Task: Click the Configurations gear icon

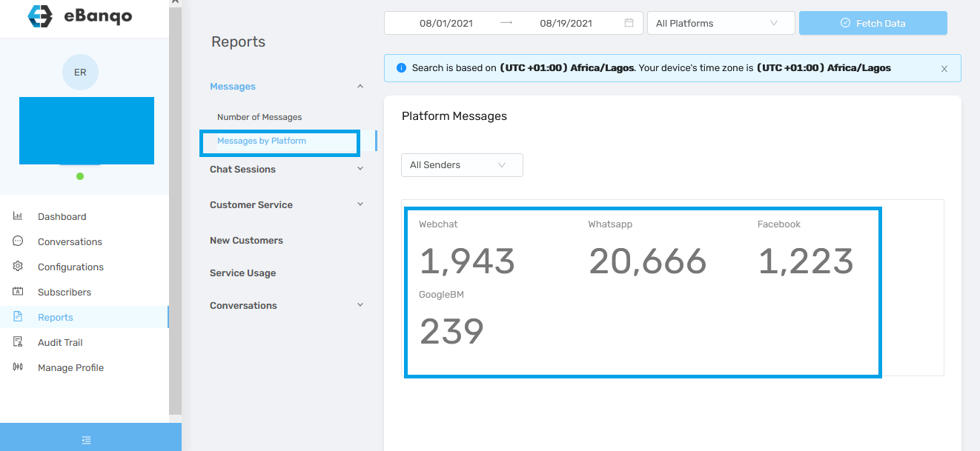Action: (x=19, y=267)
